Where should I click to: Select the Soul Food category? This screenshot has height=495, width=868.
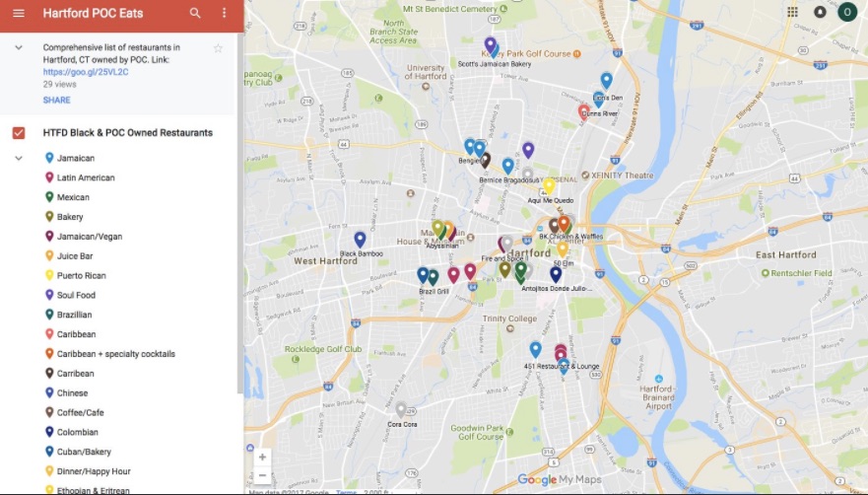(70, 296)
